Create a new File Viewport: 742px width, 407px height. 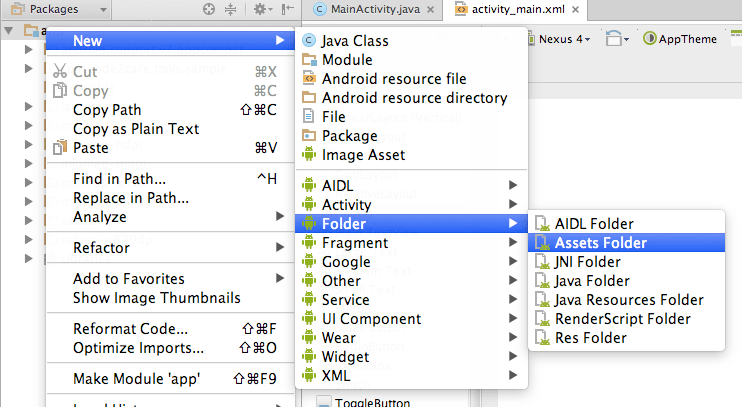tap(411, 116)
